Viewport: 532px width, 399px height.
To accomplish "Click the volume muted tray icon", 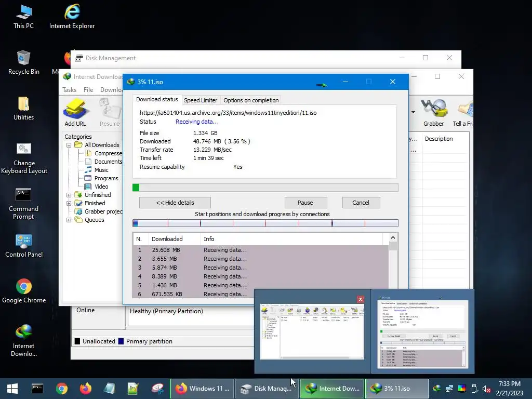I will point(486,389).
